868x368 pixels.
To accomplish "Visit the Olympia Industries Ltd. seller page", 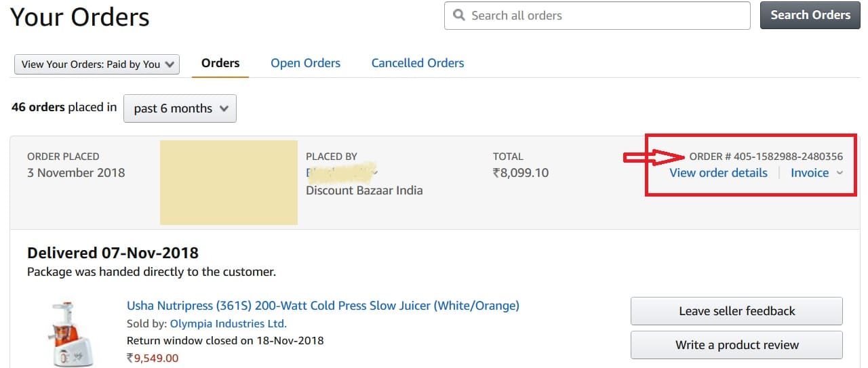I will [228, 323].
